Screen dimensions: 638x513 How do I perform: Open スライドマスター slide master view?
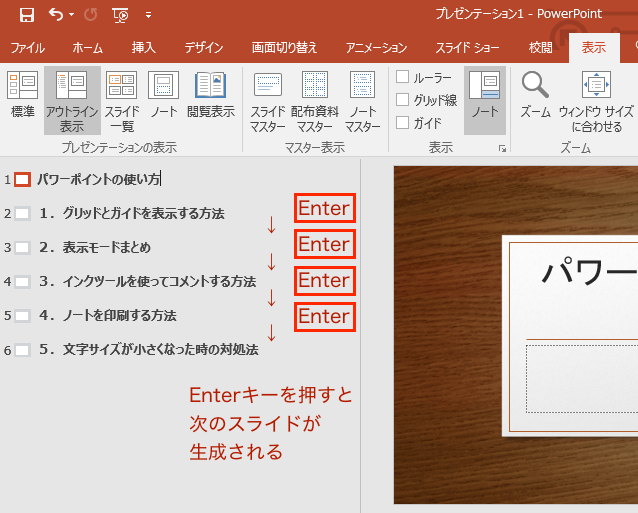click(268, 100)
